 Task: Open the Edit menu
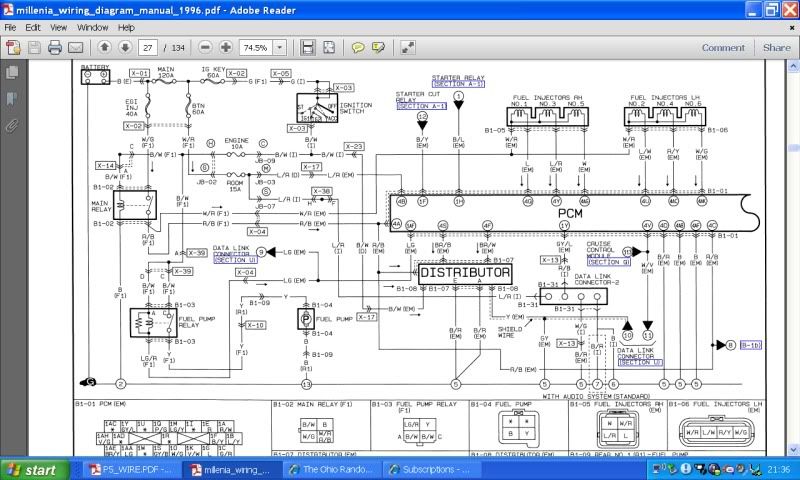33,28
